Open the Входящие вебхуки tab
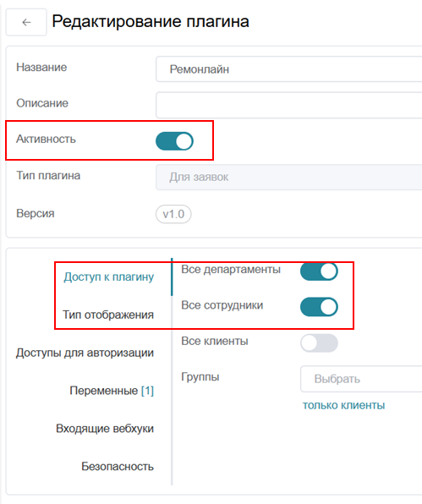Screen dimensions: 422x504 105,429
